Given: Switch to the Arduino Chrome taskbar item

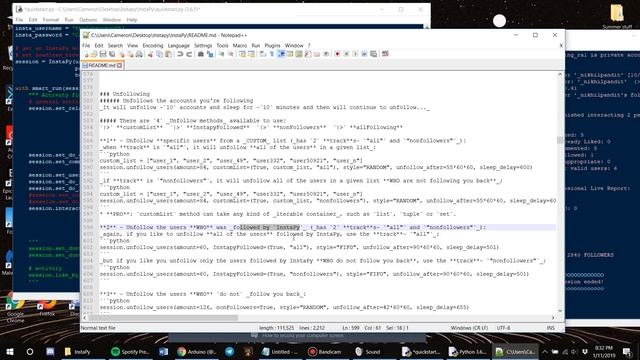Looking at the screenshot, I should pos(197,351).
